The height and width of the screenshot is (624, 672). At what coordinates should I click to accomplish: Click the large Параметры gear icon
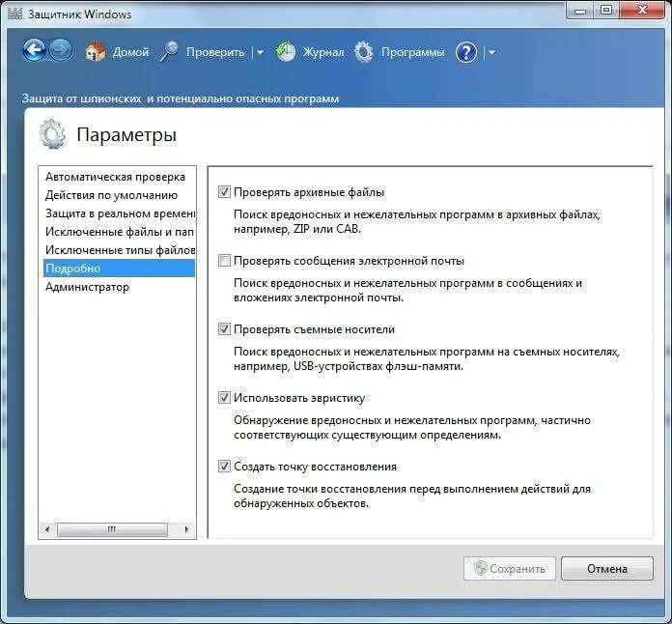[x=52, y=134]
